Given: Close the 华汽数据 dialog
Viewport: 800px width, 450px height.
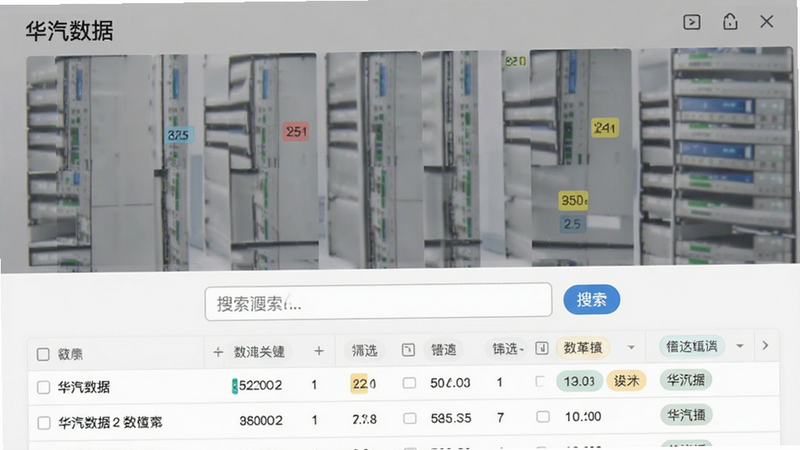Looking at the screenshot, I should (766, 22).
